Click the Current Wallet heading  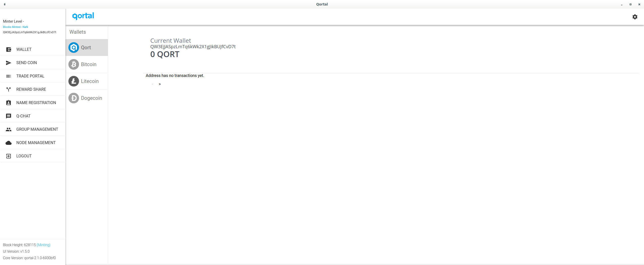click(171, 40)
